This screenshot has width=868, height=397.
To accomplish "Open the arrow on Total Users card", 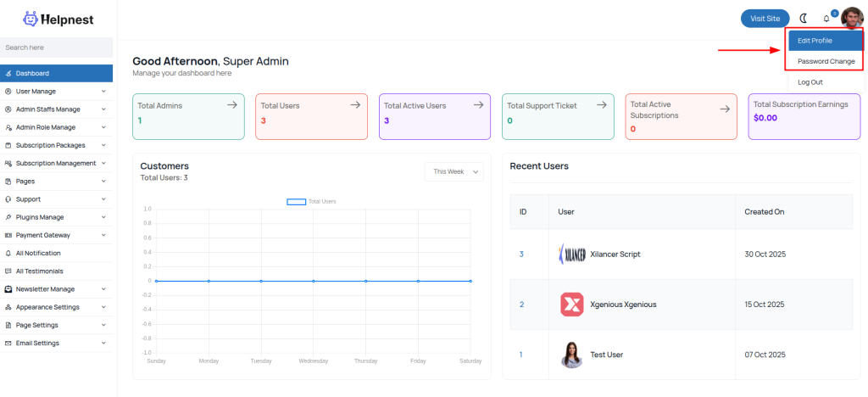I will [x=355, y=105].
